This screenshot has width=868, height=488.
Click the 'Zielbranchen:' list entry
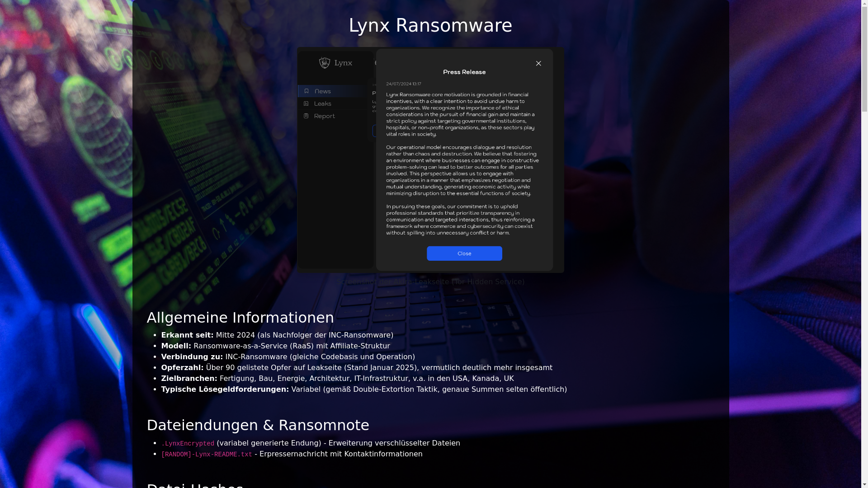pos(337,379)
